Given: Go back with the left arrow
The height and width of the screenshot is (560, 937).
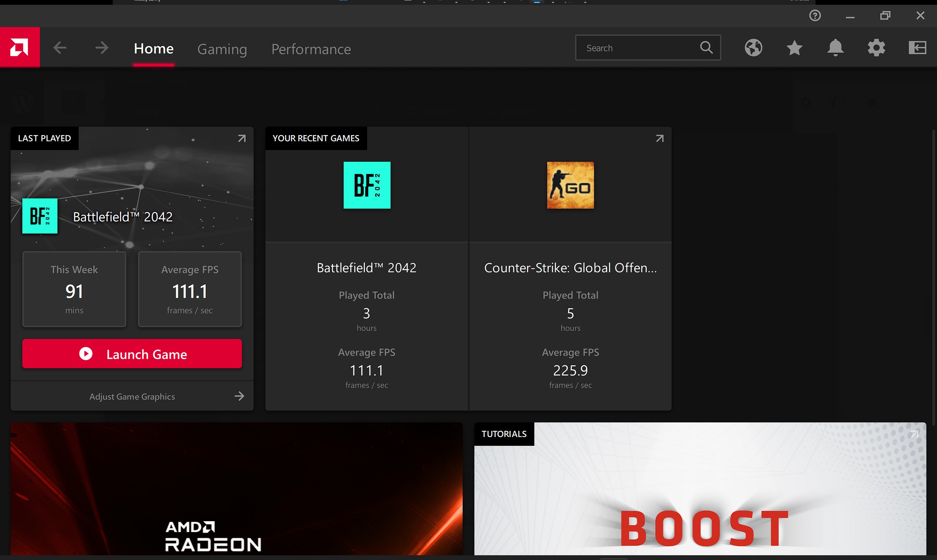Looking at the screenshot, I should coord(60,48).
